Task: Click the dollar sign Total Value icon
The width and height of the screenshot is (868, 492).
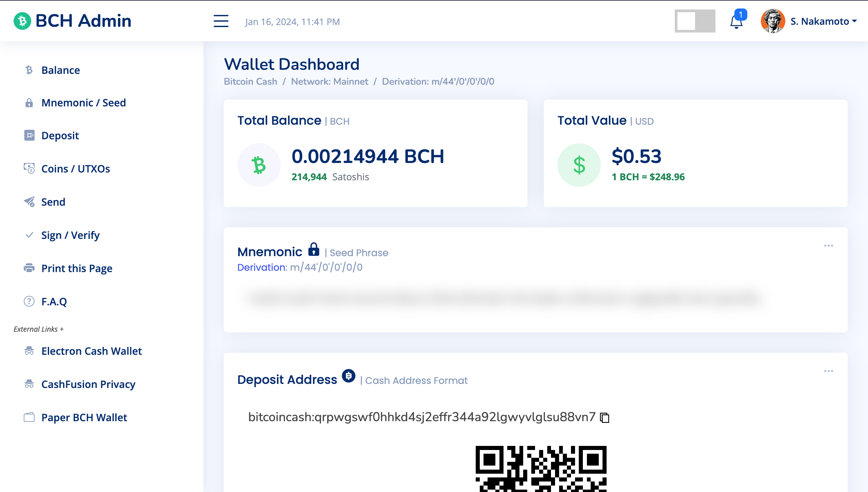Action: coord(579,165)
